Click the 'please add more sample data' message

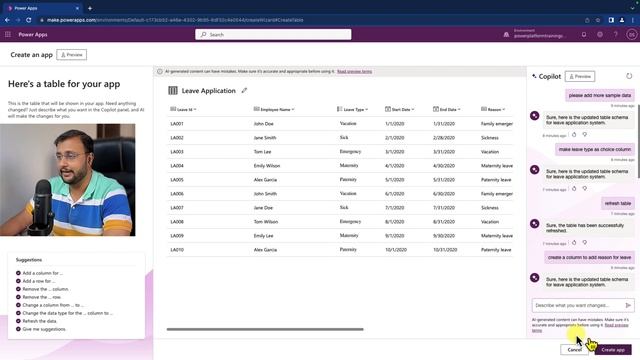click(x=600, y=95)
